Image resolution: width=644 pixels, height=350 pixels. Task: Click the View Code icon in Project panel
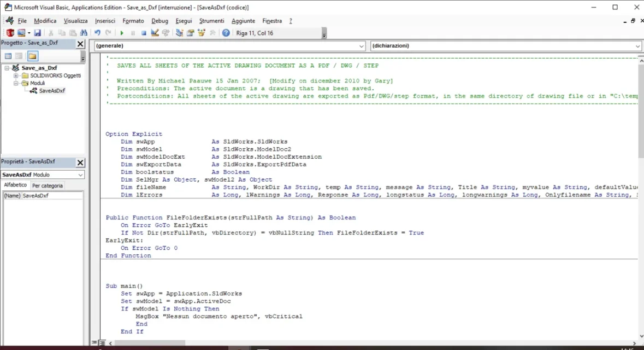point(8,56)
